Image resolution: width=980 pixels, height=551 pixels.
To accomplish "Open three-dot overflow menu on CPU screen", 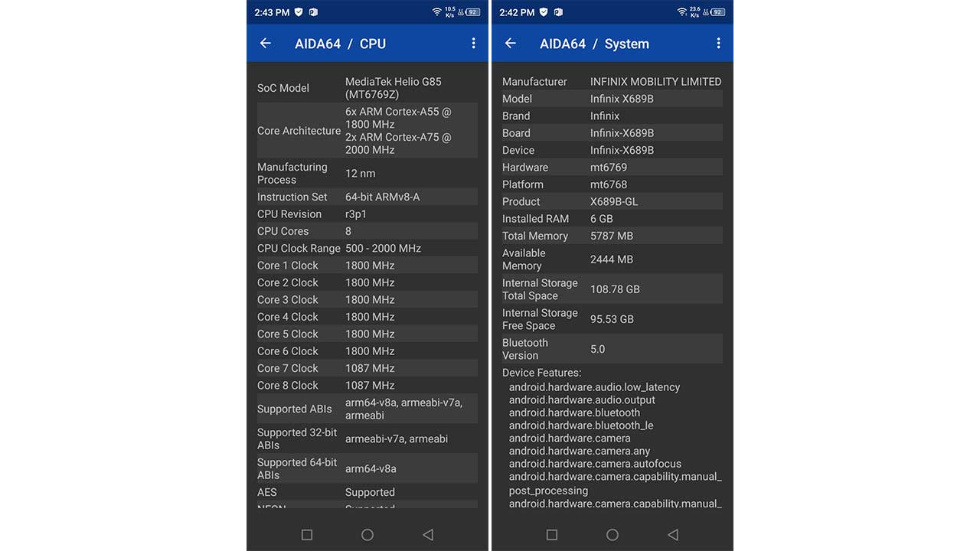I will (x=473, y=44).
